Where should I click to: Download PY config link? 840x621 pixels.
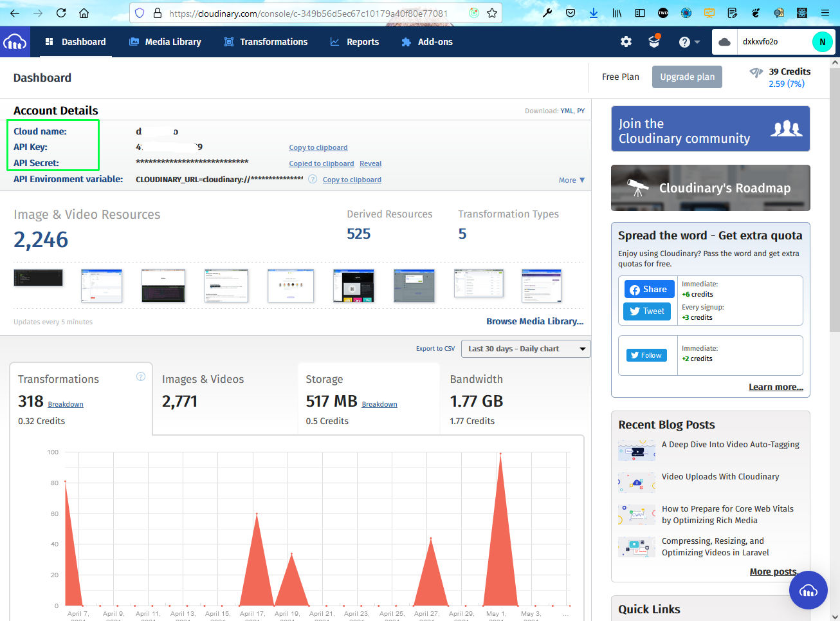click(581, 111)
